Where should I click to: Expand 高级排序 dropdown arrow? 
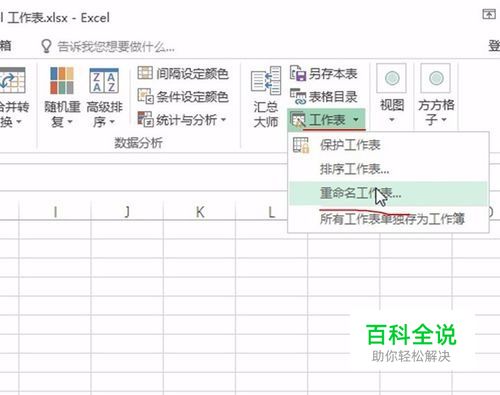(x=112, y=122)
